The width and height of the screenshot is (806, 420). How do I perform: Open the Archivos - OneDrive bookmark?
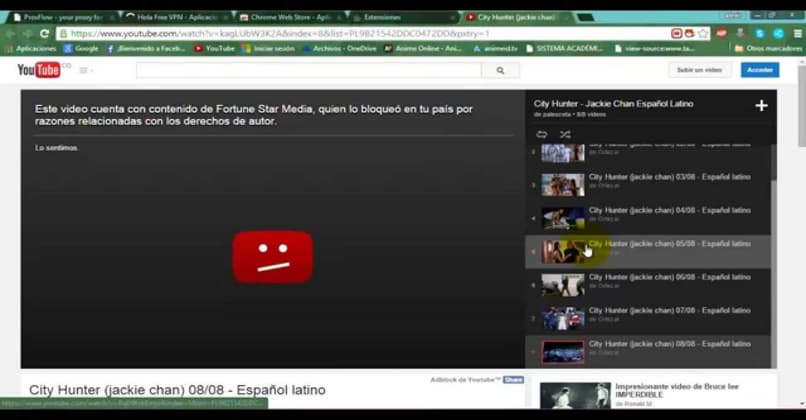point(339,48)
